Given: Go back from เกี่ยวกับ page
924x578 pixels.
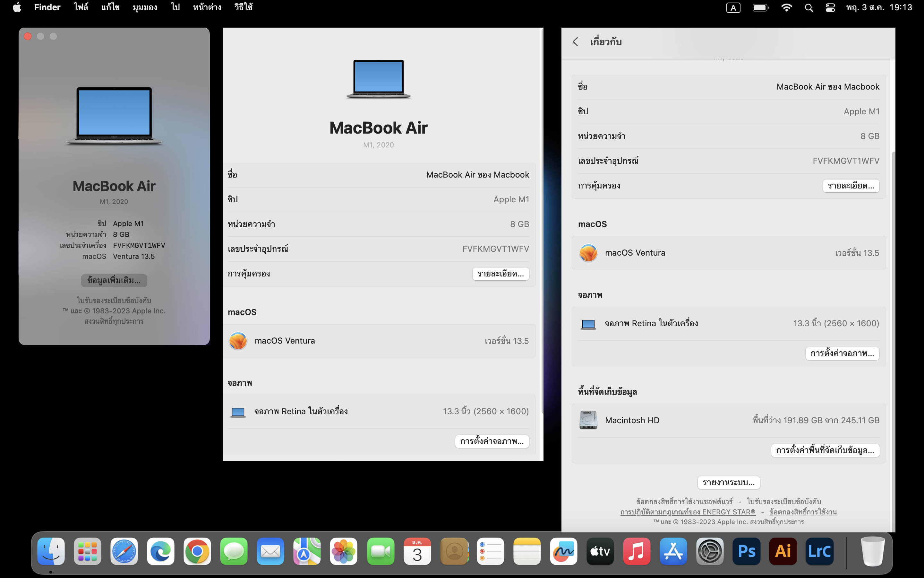Looking at the screenshot, I should point(575,42).
